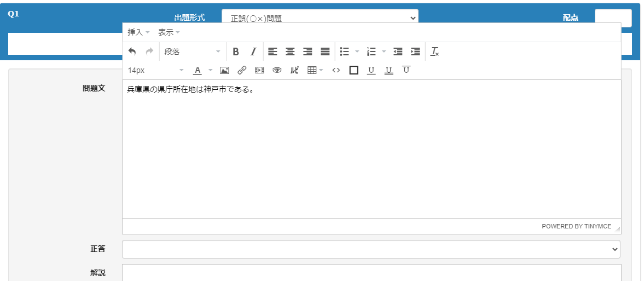Click the Bold formatting icon
The width and height of the screenshot is (644, 281).
coord(236,51)
